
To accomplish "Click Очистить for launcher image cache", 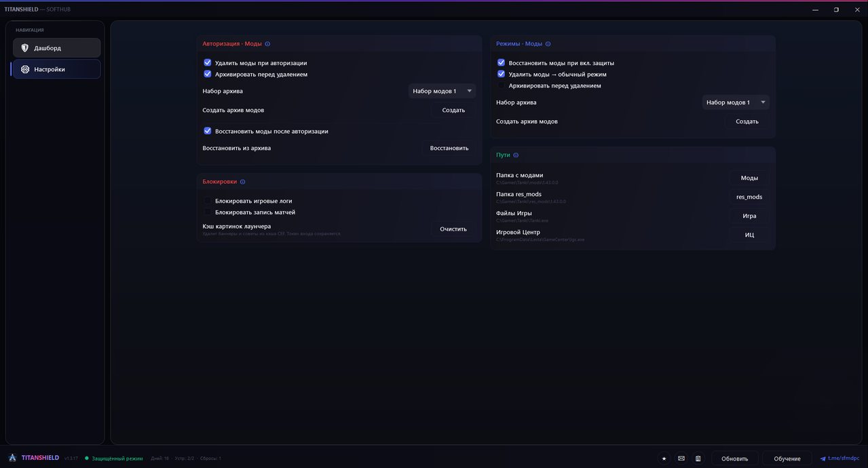I will click(453, 229).
